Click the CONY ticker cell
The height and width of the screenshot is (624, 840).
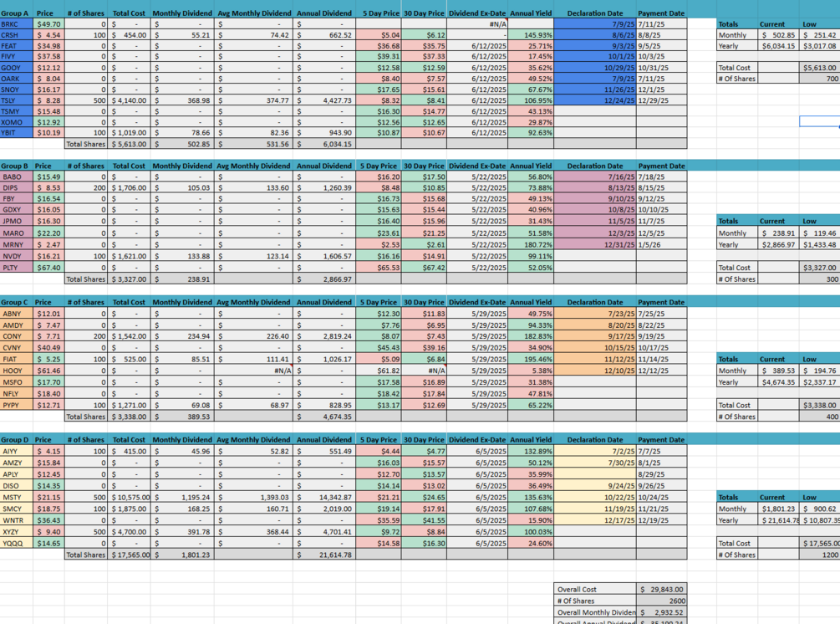click(x=17, y=336)
